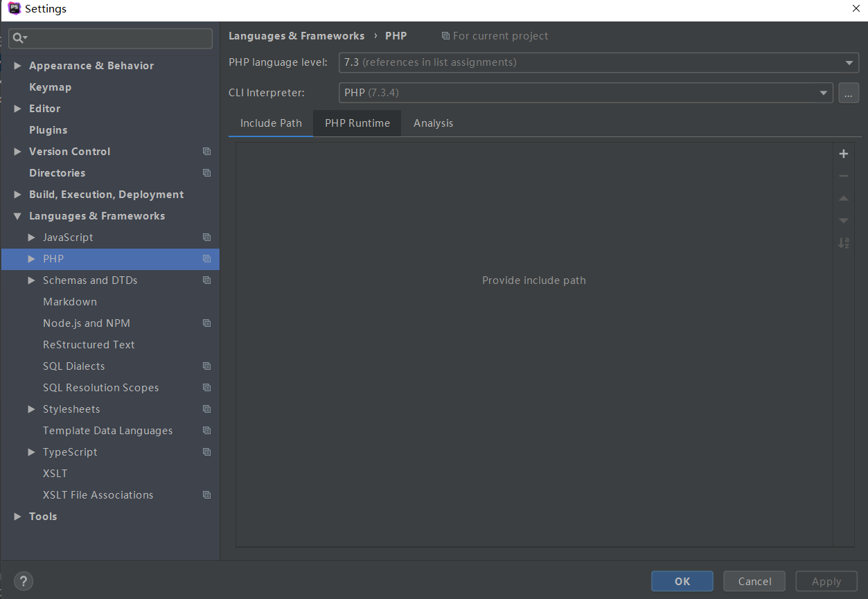
Task: Click the OK button
Action: pyautogui.click(x=682, y=581)
